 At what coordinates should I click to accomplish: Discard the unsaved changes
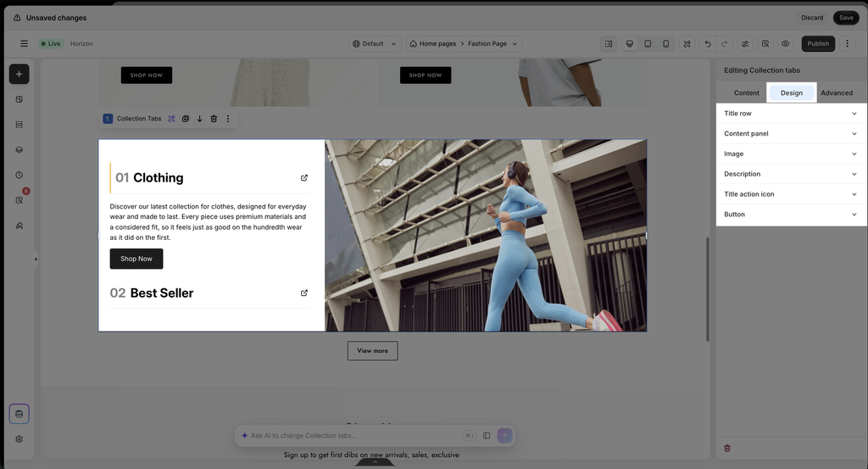(x=812, y=18)
